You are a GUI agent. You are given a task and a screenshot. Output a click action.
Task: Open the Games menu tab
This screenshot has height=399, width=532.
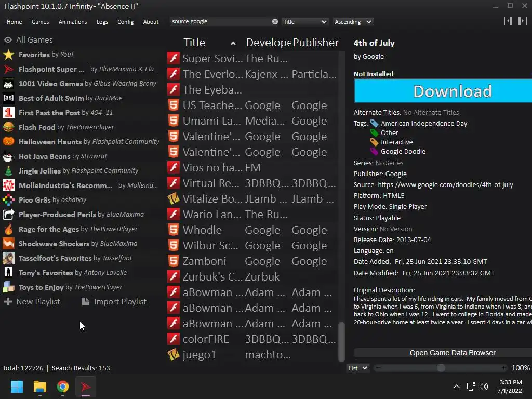[x=40, y=22]
